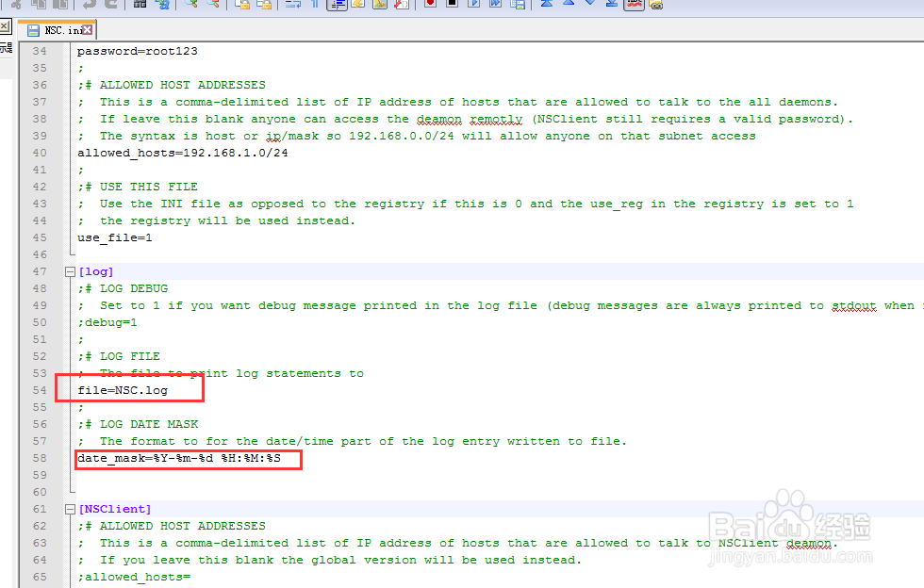Close the left side panel with its X button

[x=6, y=27]
